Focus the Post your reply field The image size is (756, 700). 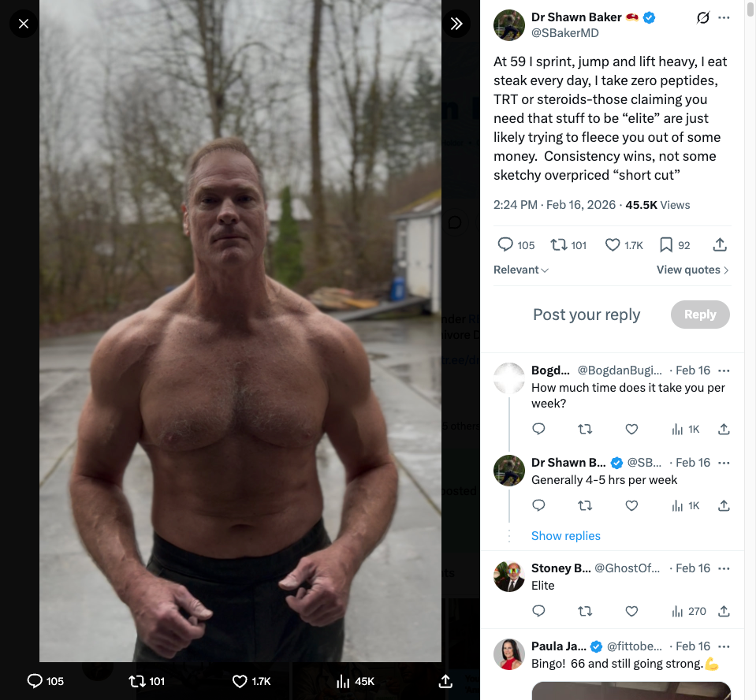click(x=587, y=315)
